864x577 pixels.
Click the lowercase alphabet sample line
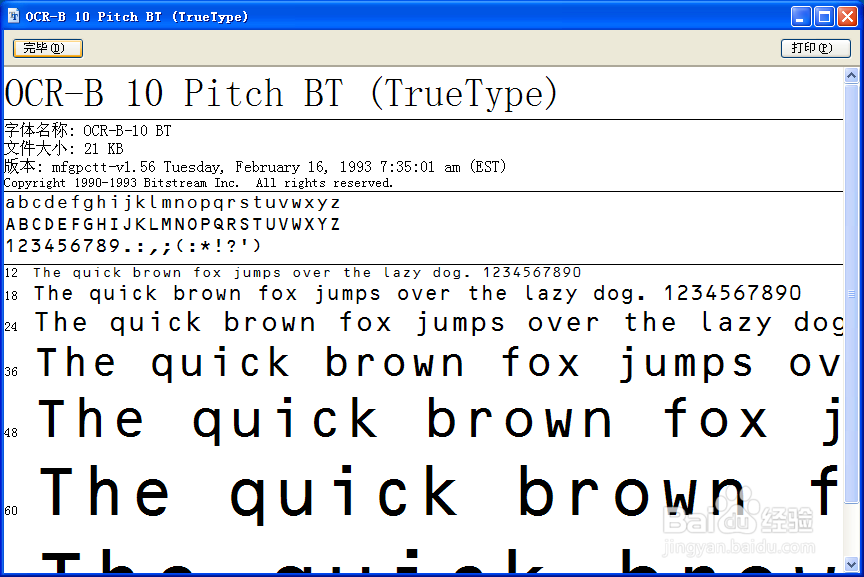tap(172, 203)
